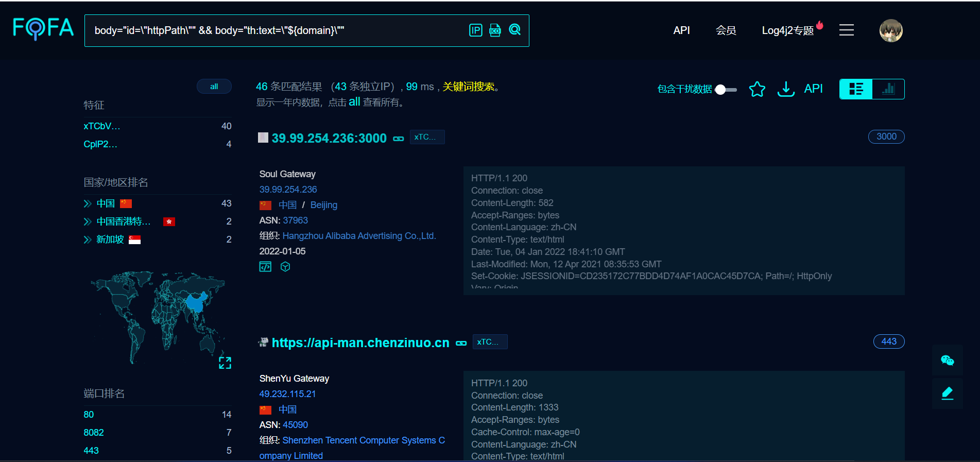The width and height of the screenshot is (980, 462).
Task: Filter by port badge 443
Action: [x=889, y=341]
